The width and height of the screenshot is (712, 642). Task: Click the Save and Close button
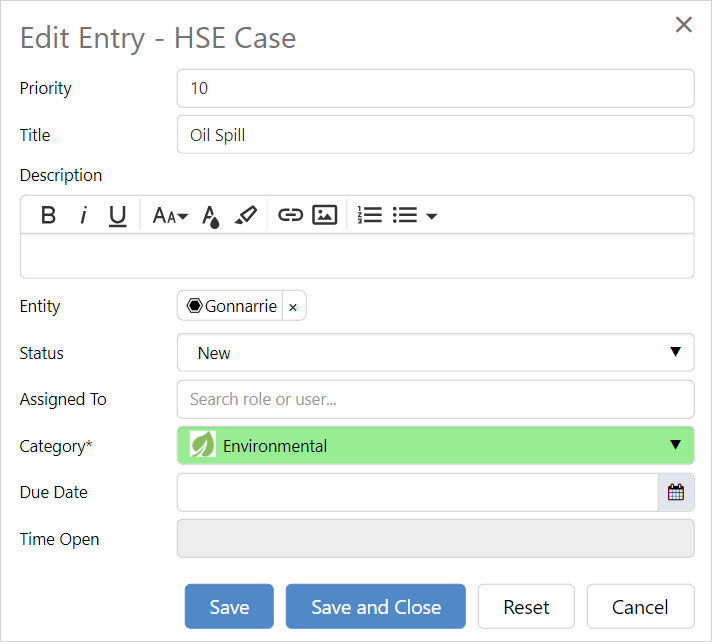pyautogui.click(x=376, y=607)
